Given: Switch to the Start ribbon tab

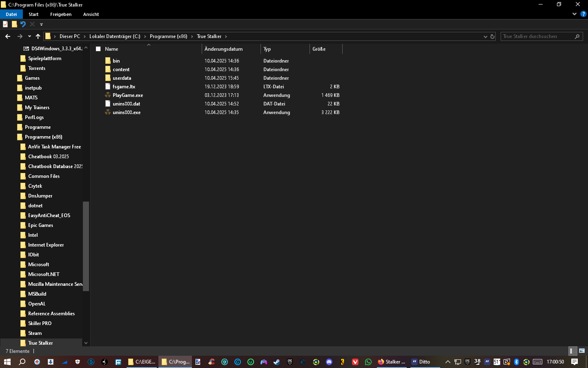Looking at the screenshot, I should (x=33, y=14).
